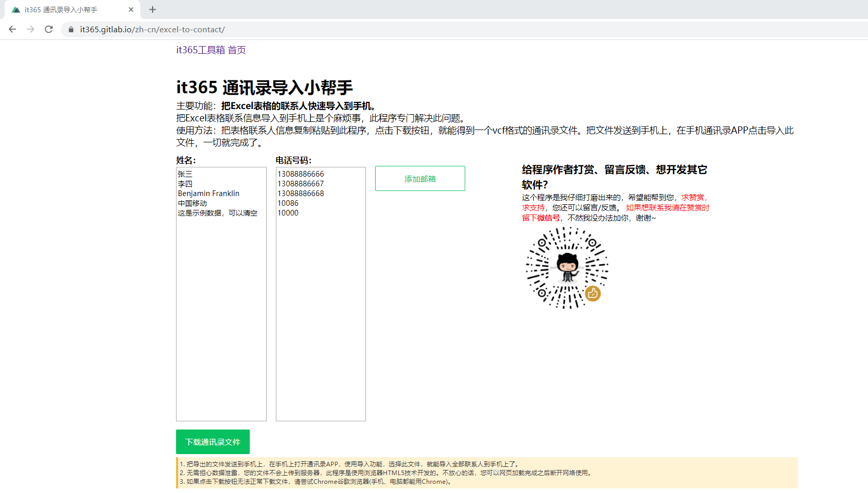Click the 姓名: label
The height and width of the screenshot is (493, 868).
(186, 160)
